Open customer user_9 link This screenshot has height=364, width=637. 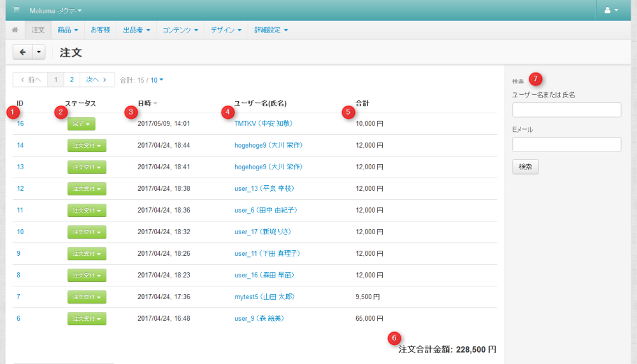pyautogui.click(x=259, y=318)
